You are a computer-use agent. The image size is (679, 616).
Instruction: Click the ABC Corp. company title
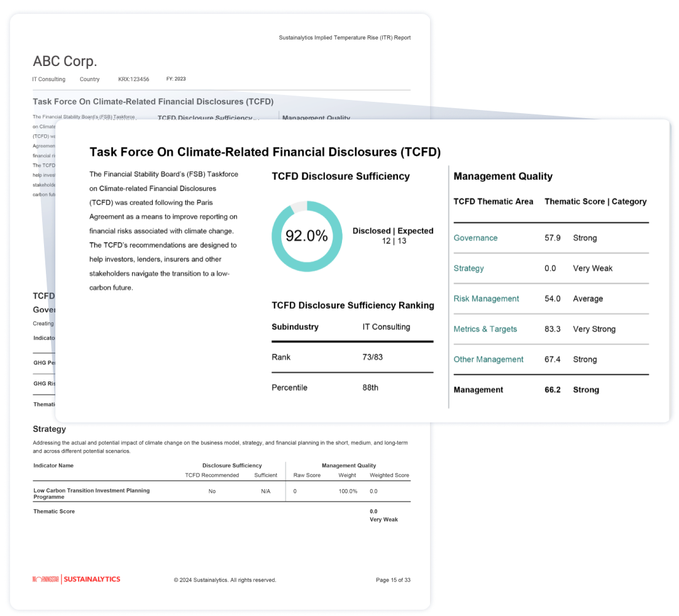(x=65, y=62)
